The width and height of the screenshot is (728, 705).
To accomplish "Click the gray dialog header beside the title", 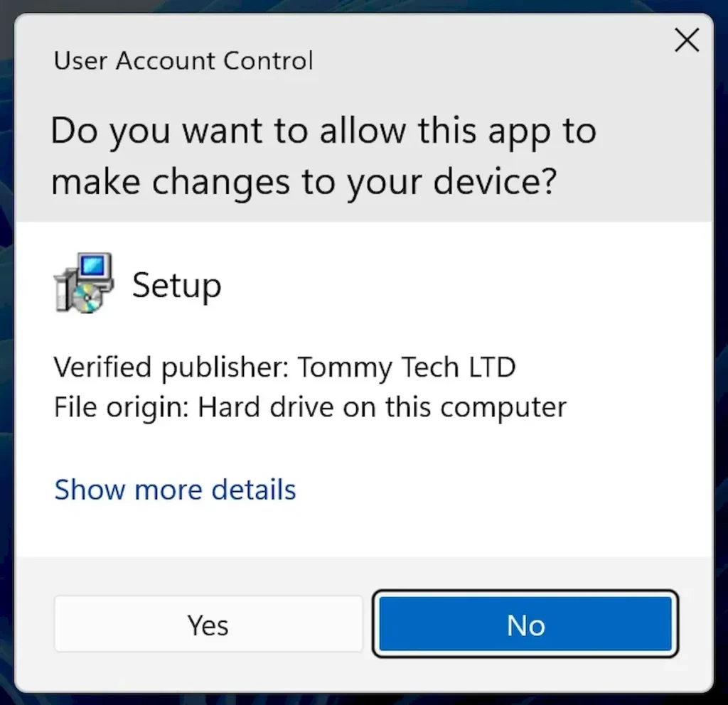I will coord(488,61).
